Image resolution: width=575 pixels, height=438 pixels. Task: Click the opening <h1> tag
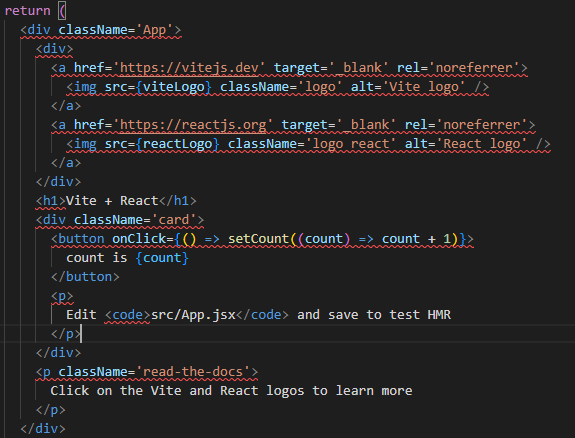coord(51,201)
